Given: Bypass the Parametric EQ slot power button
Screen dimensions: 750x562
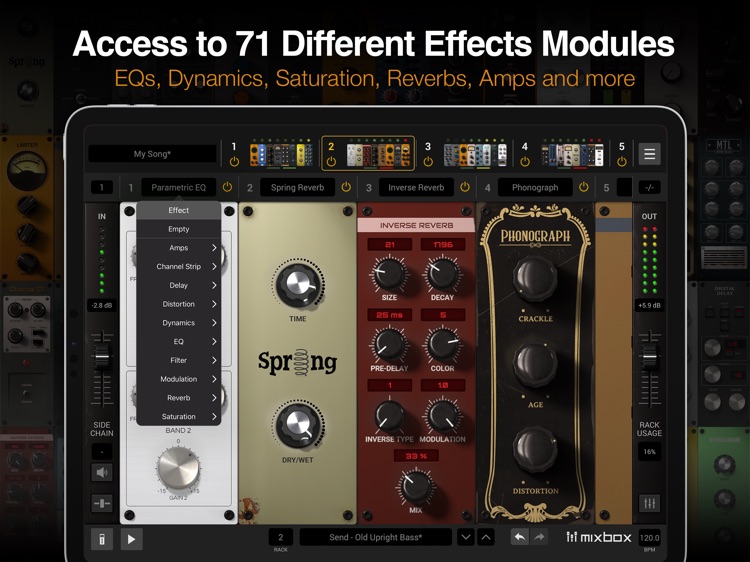Looking at the screenshot, I should 227,187.
